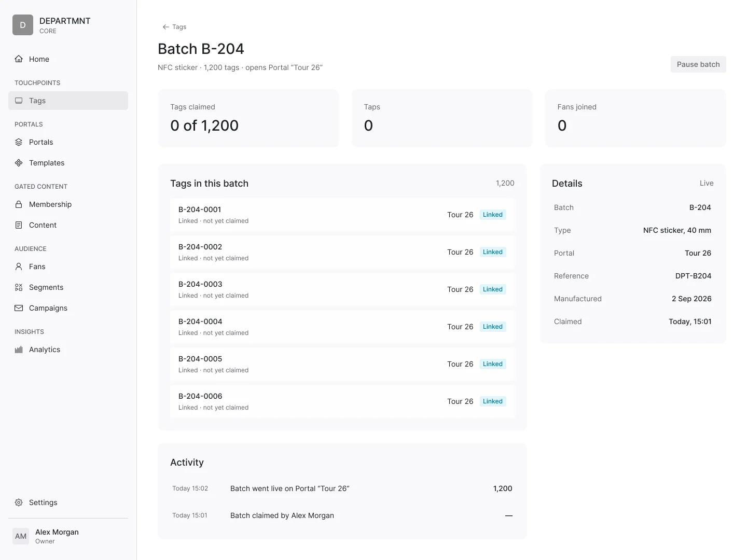Open the Membership page
747x560 pixels.
point(68,204)
